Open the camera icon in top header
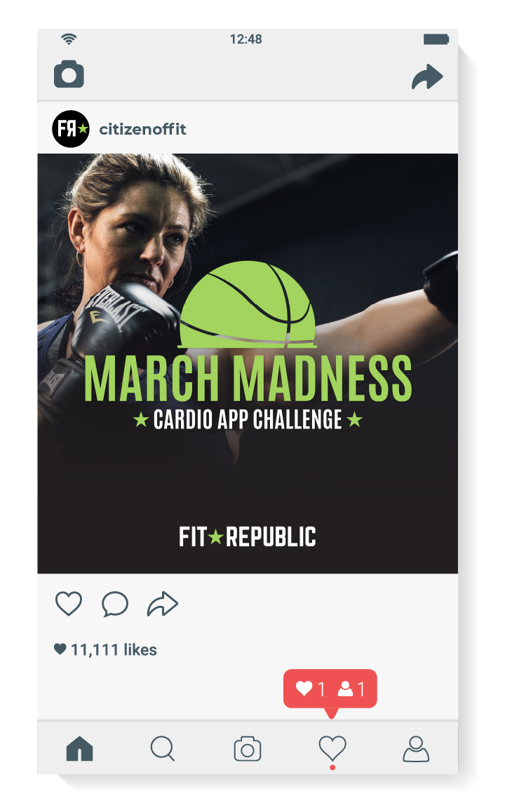 tap(69, 74)
